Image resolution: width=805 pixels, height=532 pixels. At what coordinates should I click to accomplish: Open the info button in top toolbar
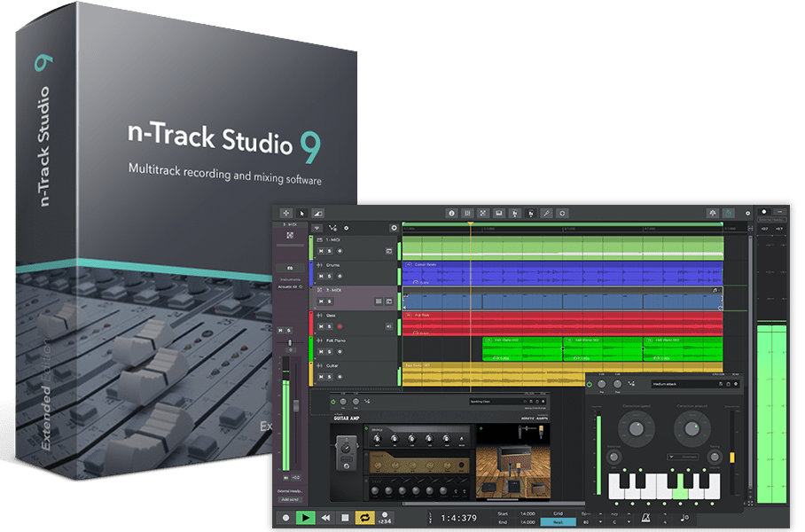coord(451,213)
